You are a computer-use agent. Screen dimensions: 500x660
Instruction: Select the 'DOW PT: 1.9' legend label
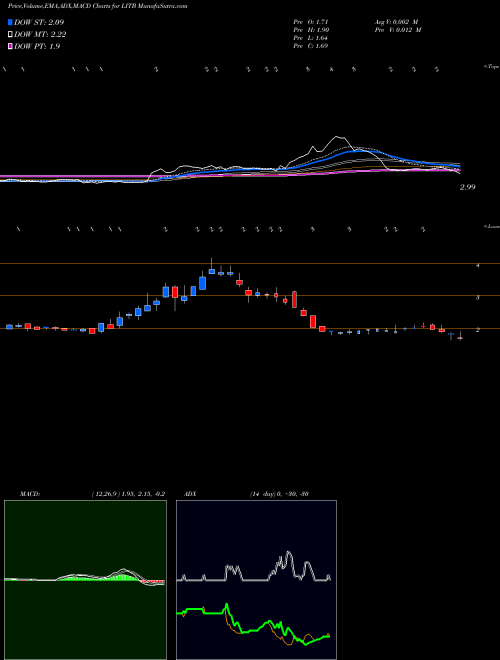pyautogui.click(x=37, y=46)
